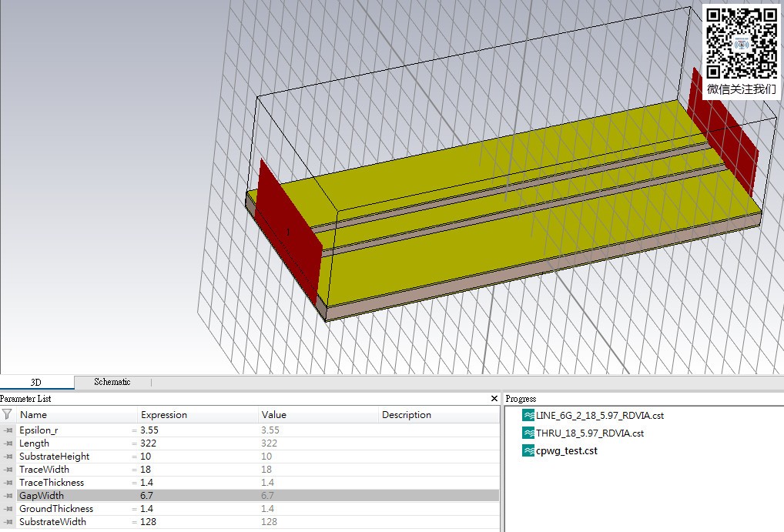Select the Length parameter name

[x=34, y=443]
